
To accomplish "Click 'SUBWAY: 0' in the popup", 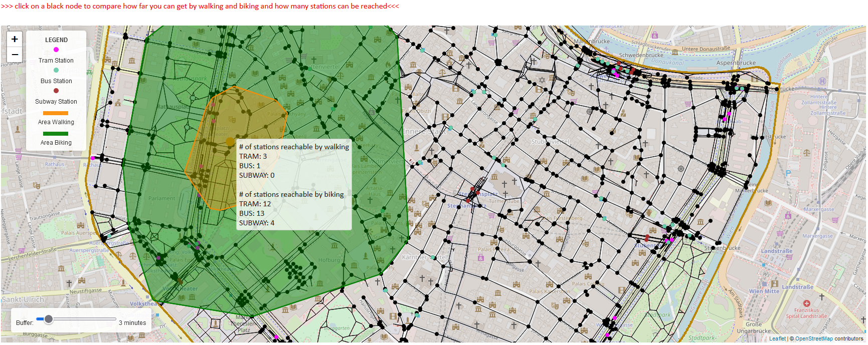I will pos(257,175).
